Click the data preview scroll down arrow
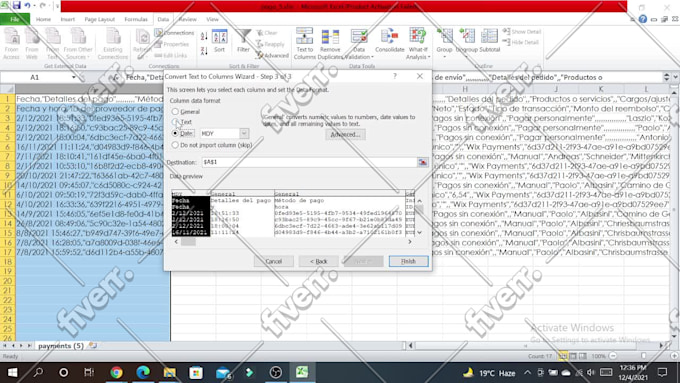Viewport: 680px width, 383px height. (x=419, y=232)
